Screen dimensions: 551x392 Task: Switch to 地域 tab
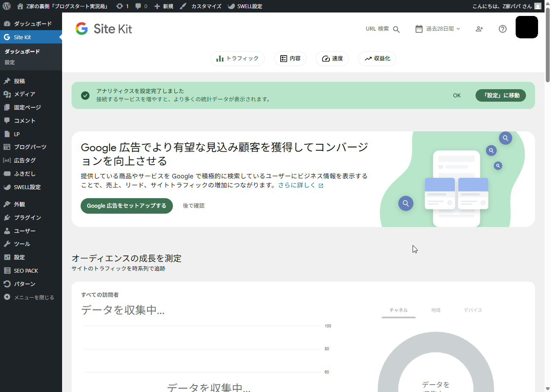tap(436, 310)
